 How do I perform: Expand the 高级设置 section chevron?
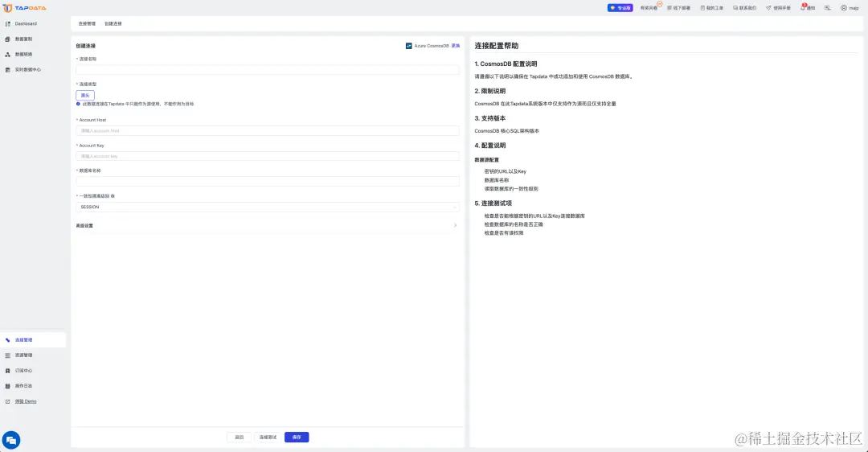[456, 225]
